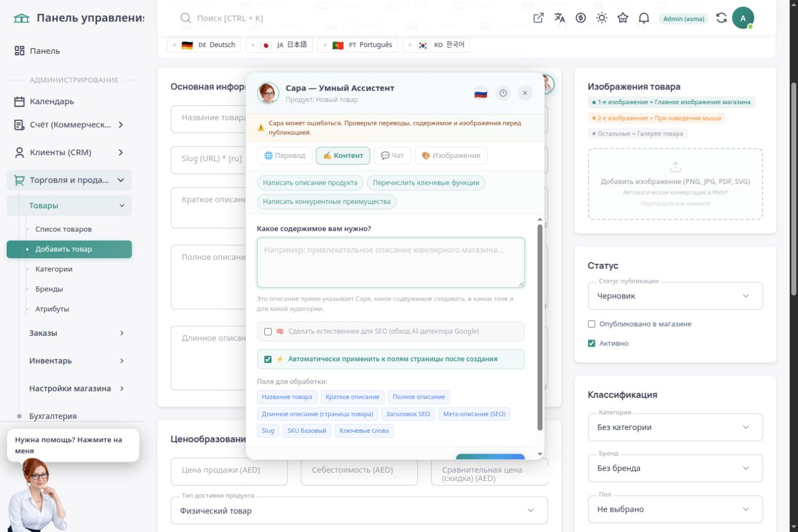This screenshot has height=532, width=798.
Task: Click the Счёт document icon in sidebar
Action: [20, 125]
